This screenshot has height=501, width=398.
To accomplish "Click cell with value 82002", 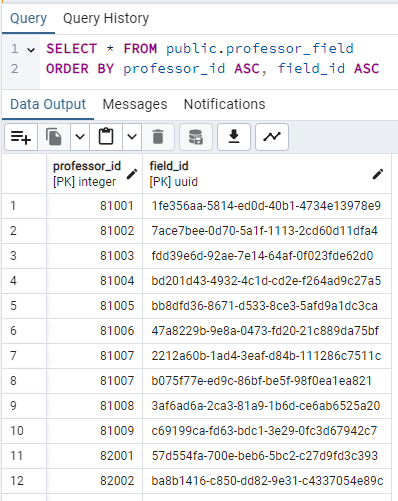I will coord(94,481).
